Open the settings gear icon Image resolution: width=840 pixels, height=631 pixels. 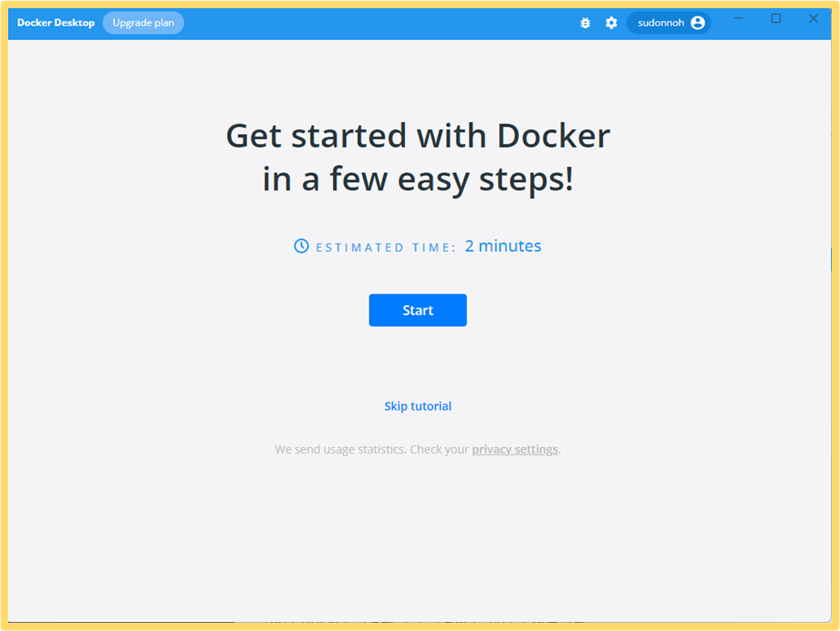[611, 23]
